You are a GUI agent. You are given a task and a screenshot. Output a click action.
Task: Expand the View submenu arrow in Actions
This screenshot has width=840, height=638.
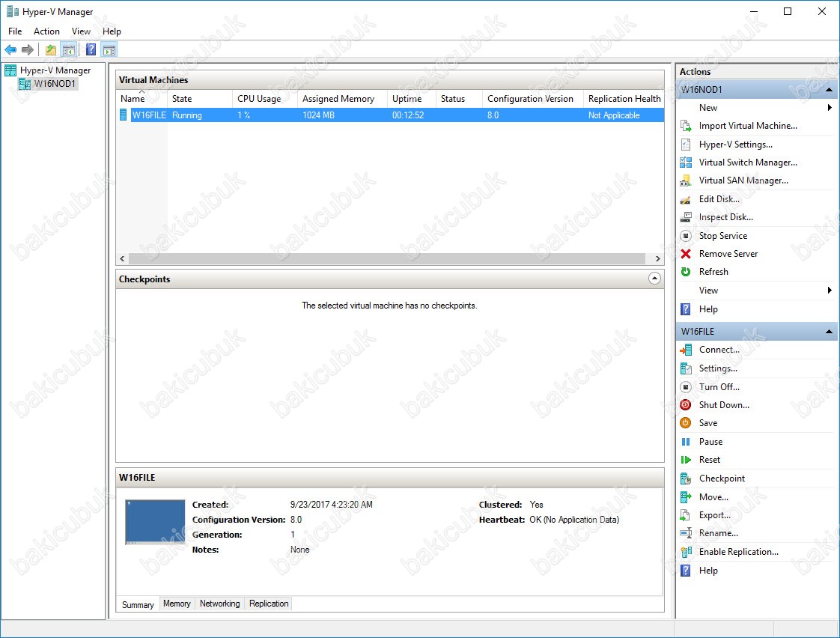(x=830, y=291)
